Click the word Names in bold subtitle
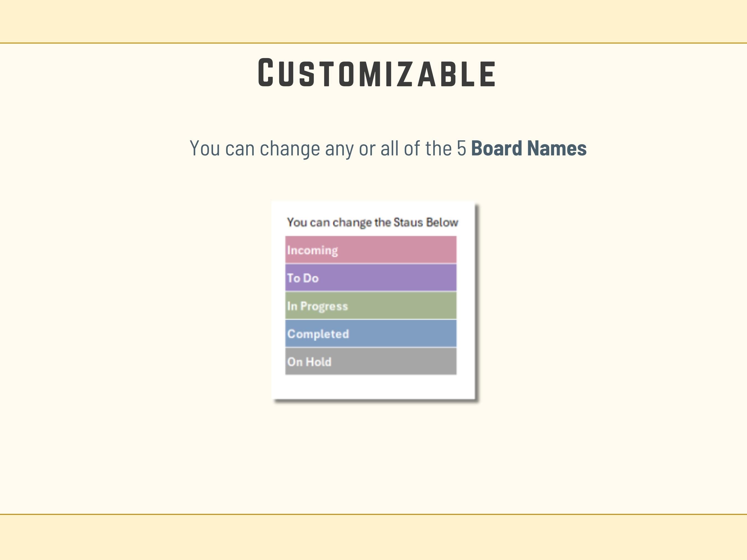The height and width of the screenshot is (560, 747). [557, 149]
